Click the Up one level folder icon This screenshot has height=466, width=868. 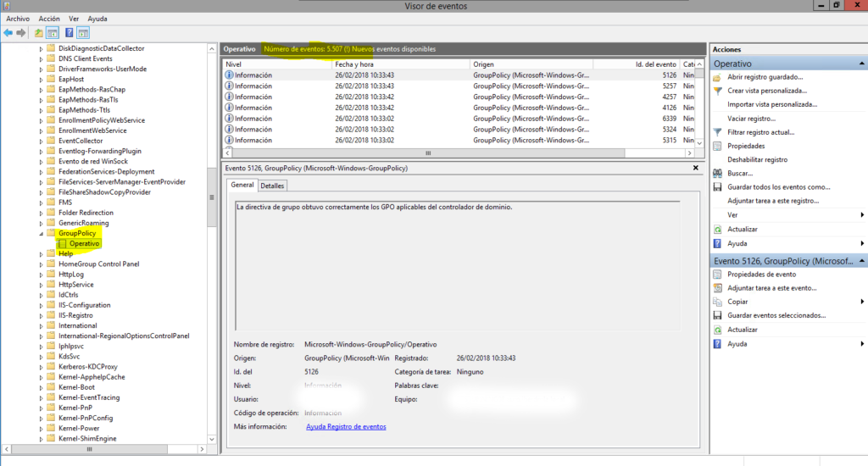coord(38,33)
